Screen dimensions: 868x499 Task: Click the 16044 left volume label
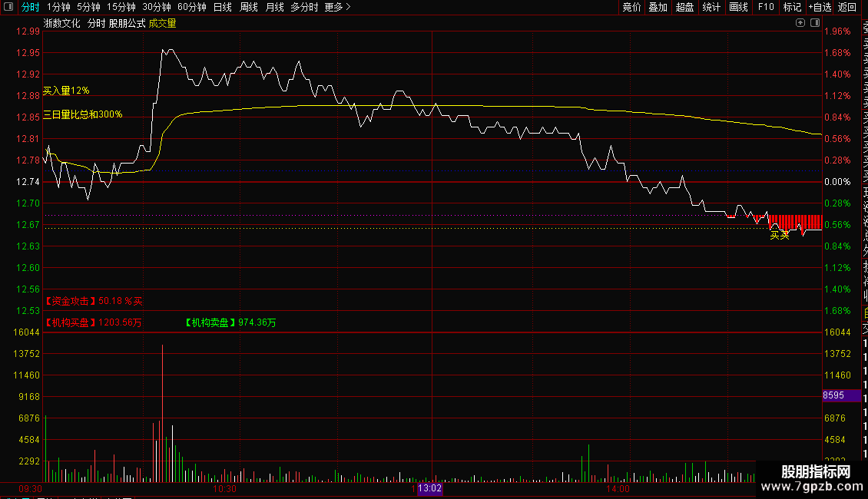point(27,332)
